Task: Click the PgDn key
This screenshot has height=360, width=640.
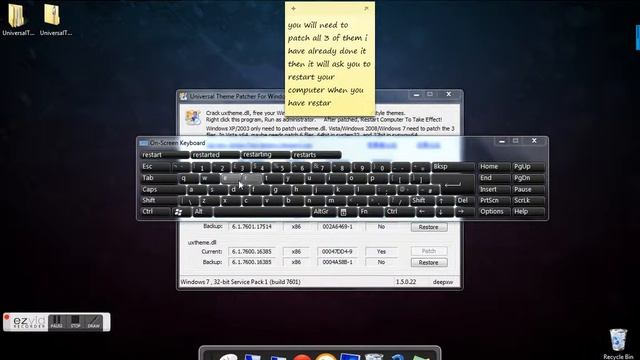Action: pos(528,178)
